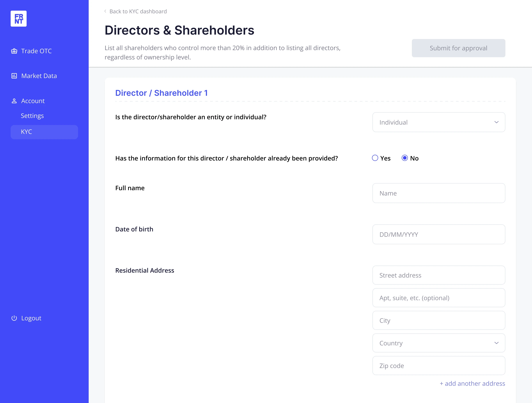Open the KYC sidebar item
This screenshot has height=403, width=532.
(44, 132)
